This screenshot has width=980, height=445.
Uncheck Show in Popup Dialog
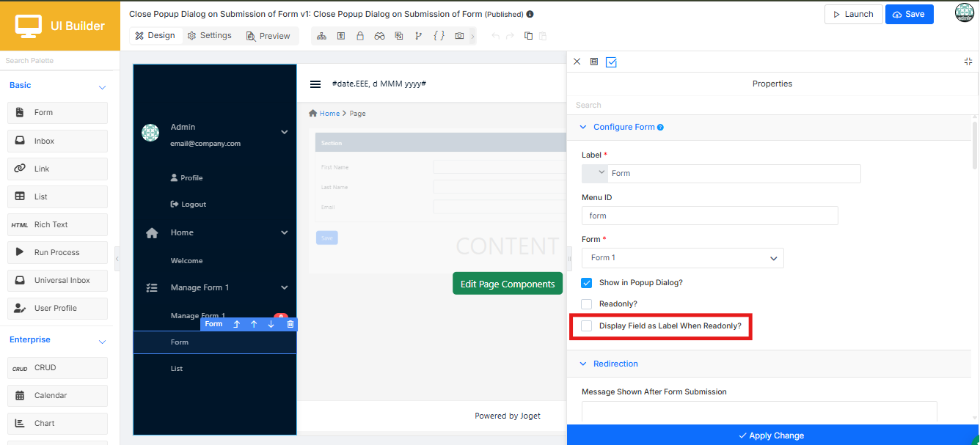pyautogui.click(x=587, y=282)
